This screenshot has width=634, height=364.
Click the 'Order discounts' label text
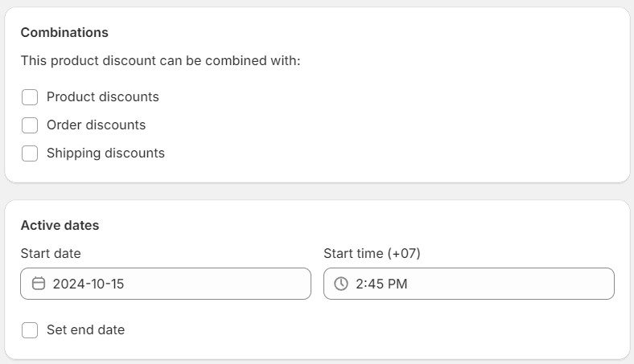[97, 125]
